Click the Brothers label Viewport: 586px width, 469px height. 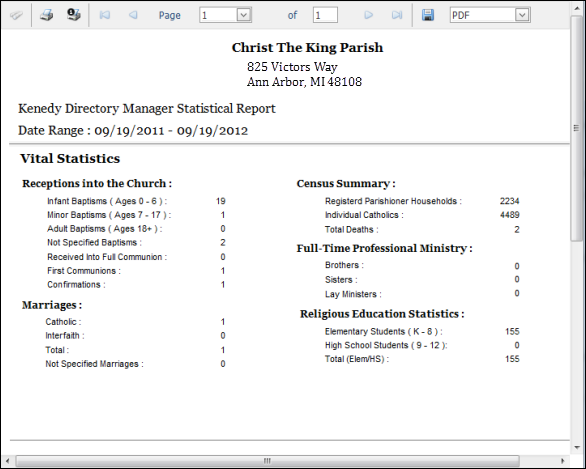point(344,265)
